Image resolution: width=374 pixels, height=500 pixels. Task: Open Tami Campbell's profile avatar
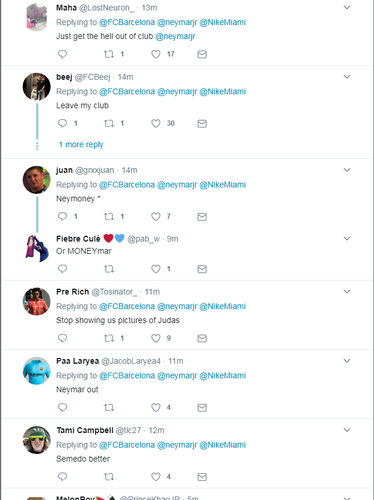tap(37, 440)
